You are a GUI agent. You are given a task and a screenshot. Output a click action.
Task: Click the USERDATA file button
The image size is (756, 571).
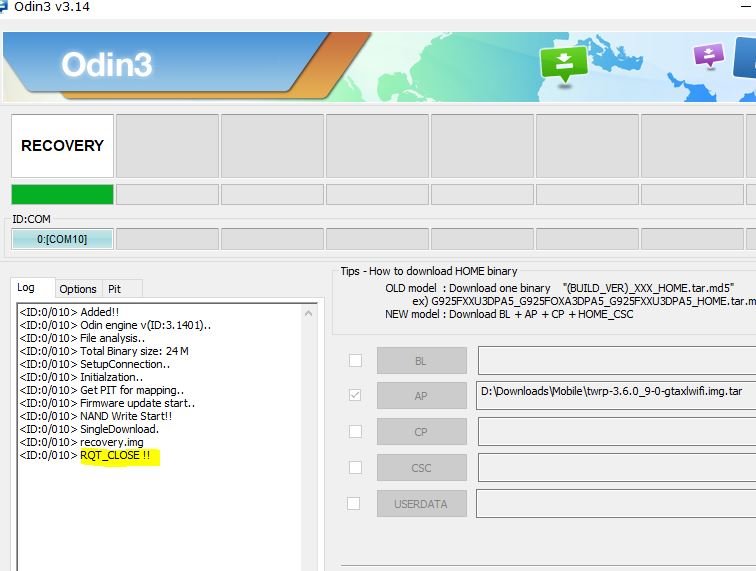point(422,503)
